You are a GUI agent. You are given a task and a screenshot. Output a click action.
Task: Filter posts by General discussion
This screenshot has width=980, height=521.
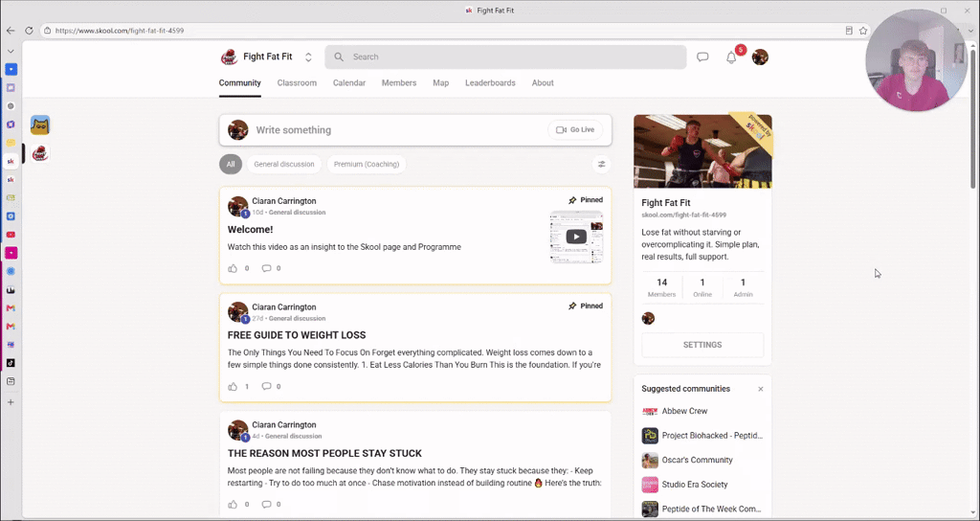(283, 165)
